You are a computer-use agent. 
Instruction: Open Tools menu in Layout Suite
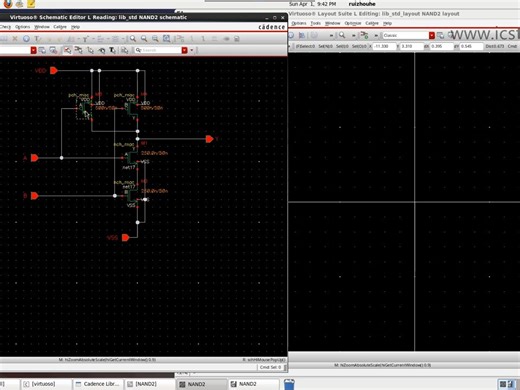[315, 23]
